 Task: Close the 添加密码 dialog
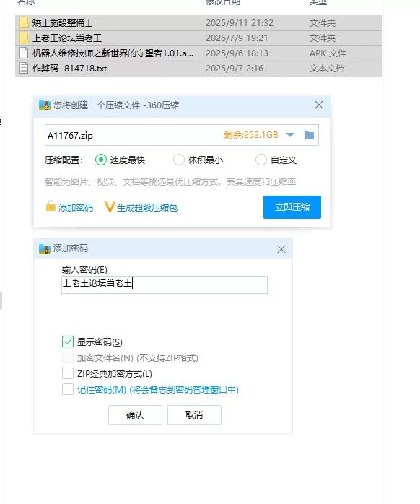click(281, 249)
